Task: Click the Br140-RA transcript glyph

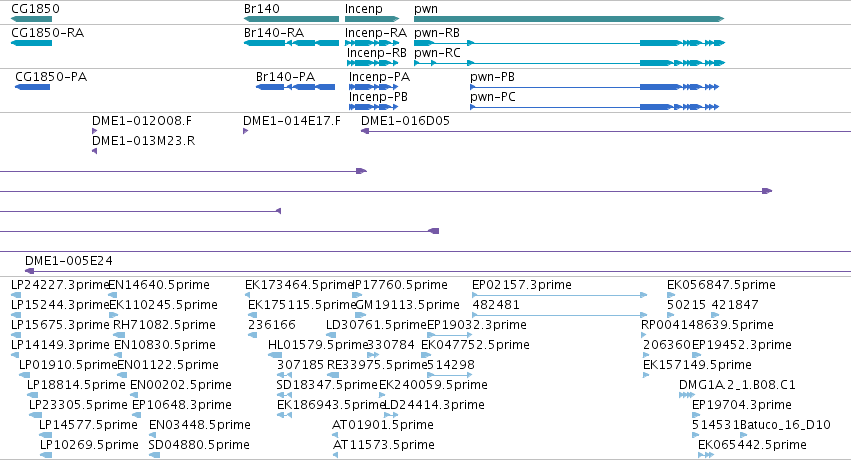Action: pyautogui.click(x=291, y=43)
